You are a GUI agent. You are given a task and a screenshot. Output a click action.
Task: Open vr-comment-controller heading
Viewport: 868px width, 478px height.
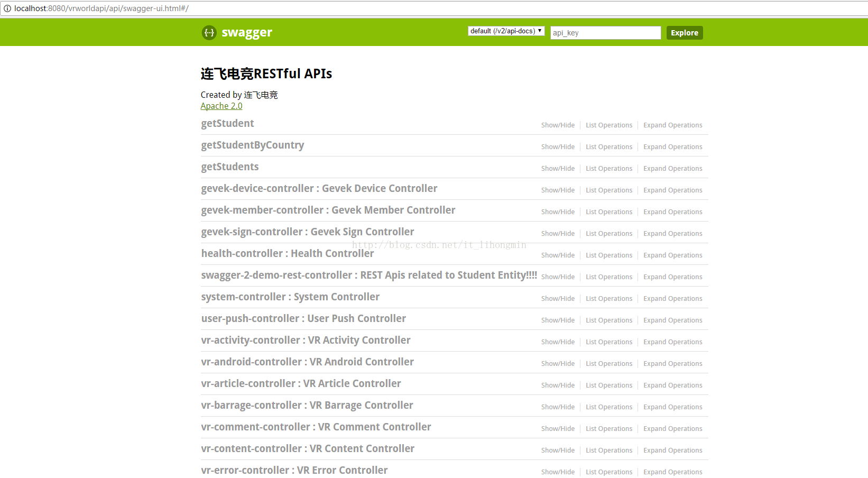tap(316, 427)
